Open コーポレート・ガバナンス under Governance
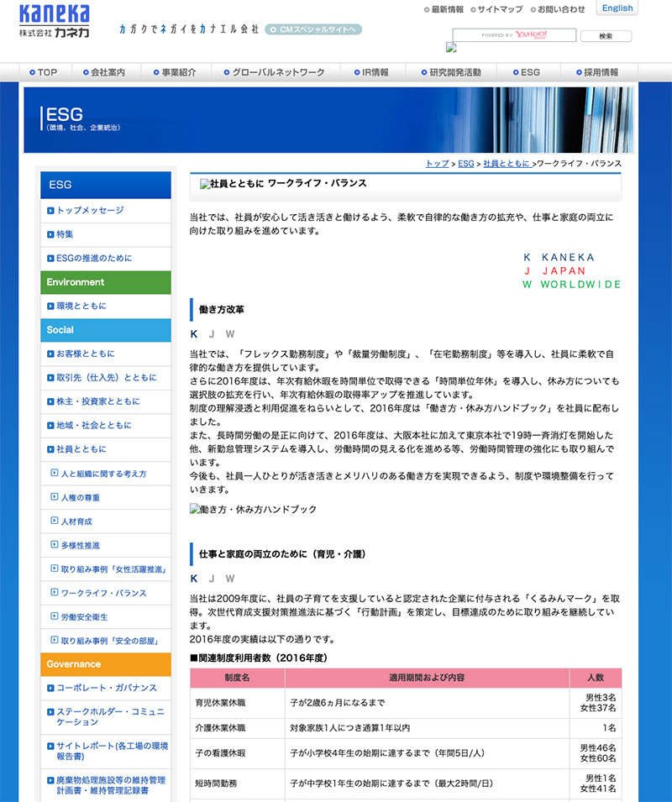 click(x=107, y=689)
